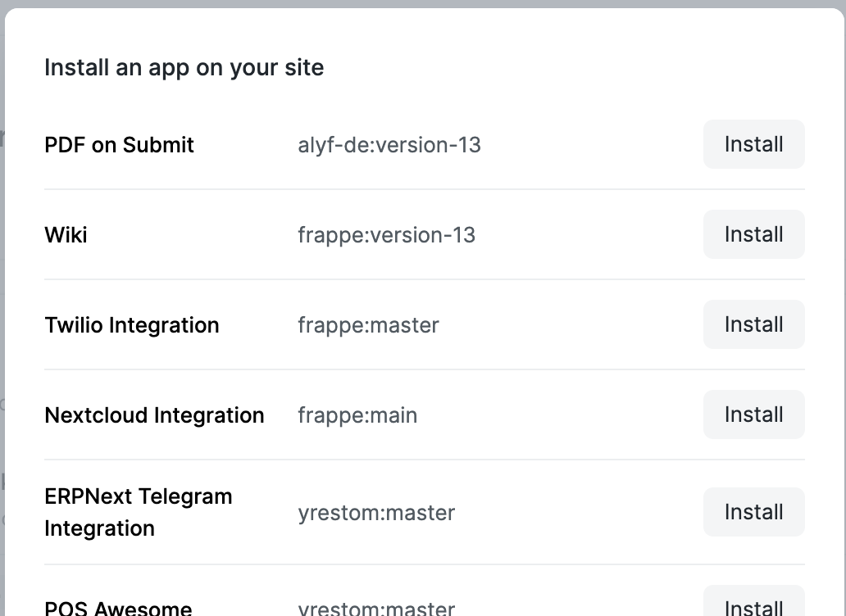Select the ERPNext Telegram Integration name
This screenshot has height=616, width=846.
coord(139,512)
